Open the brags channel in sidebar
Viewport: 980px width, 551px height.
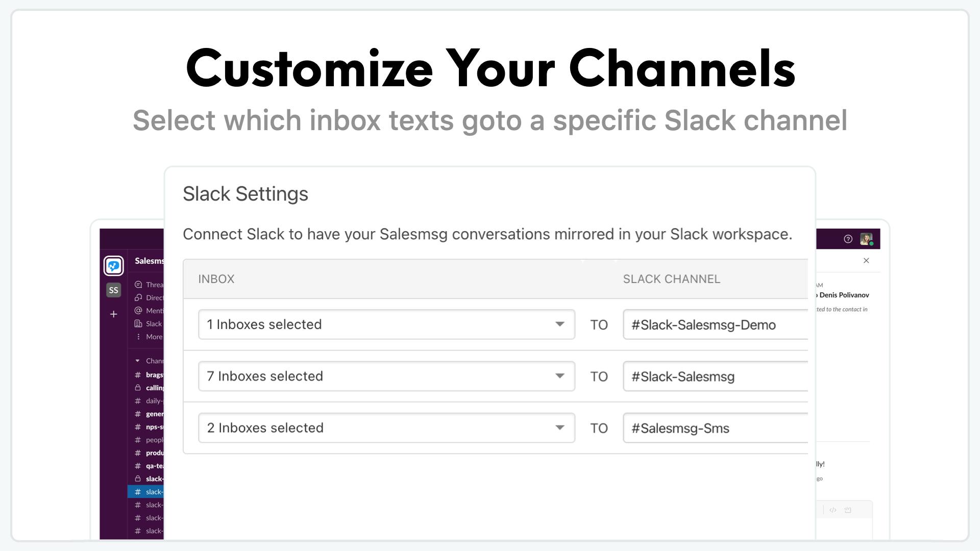(x=149, y=375)
